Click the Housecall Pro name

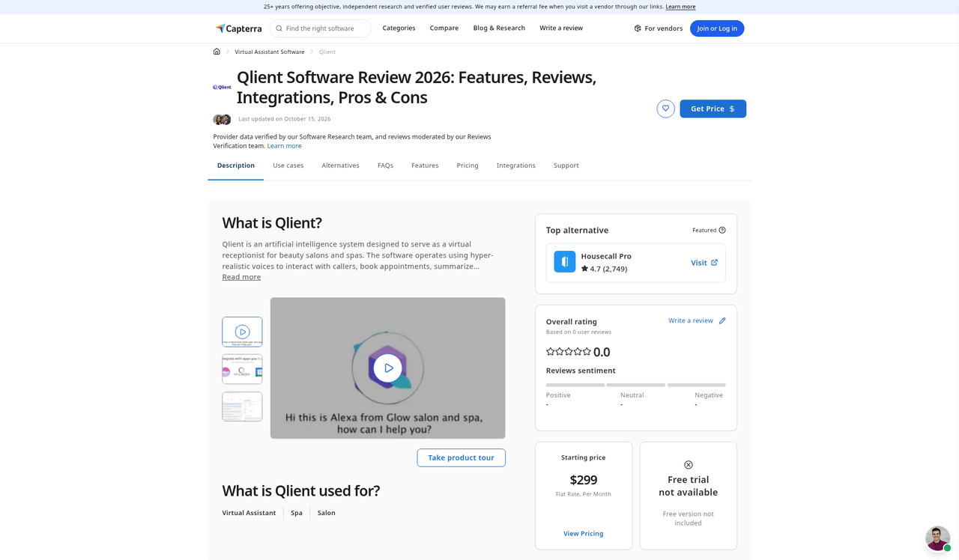[x=606, y=256]
